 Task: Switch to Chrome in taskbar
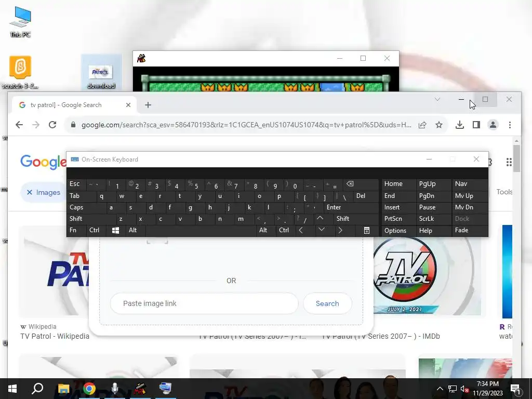(x=89, y=389)
